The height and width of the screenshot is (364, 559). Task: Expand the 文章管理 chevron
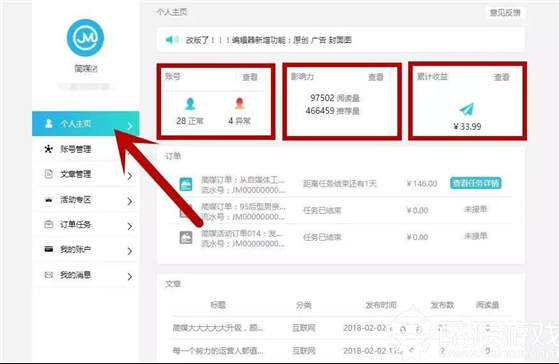tap(130, 175)
